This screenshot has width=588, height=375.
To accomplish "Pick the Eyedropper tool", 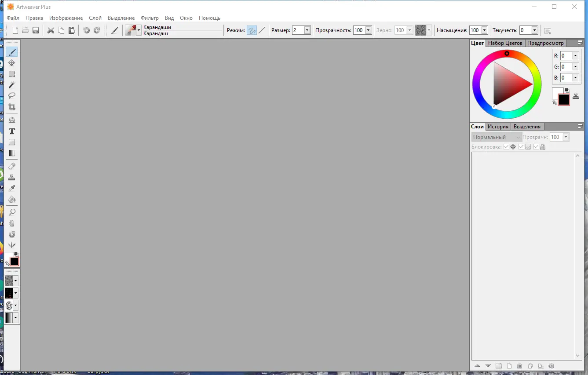I will [12, 188].
